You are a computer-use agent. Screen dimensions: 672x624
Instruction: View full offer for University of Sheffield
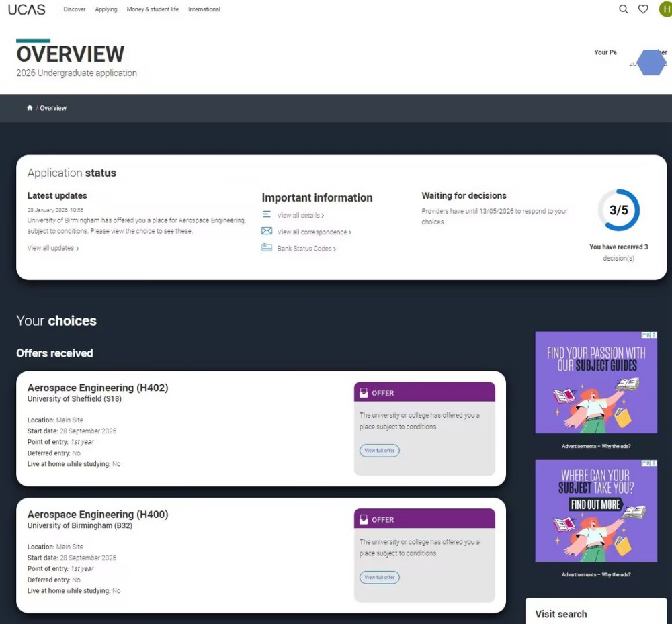(x=380, y=451)
